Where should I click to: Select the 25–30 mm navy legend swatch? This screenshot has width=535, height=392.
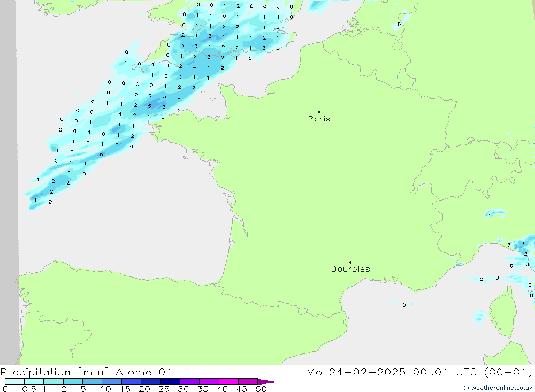pyautogui.click(x=170, y=381)
